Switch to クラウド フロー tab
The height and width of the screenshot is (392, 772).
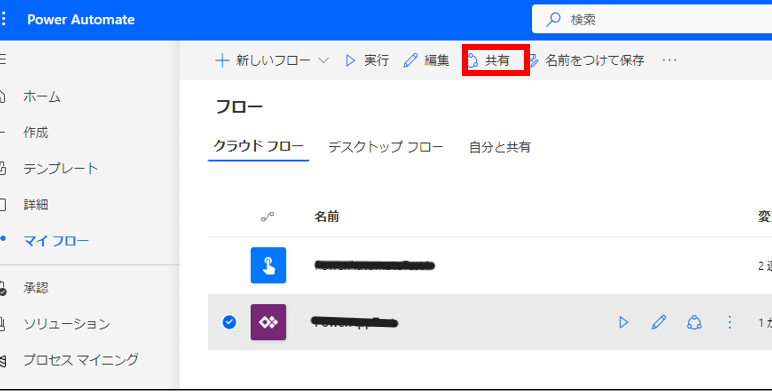pos(258,146)
